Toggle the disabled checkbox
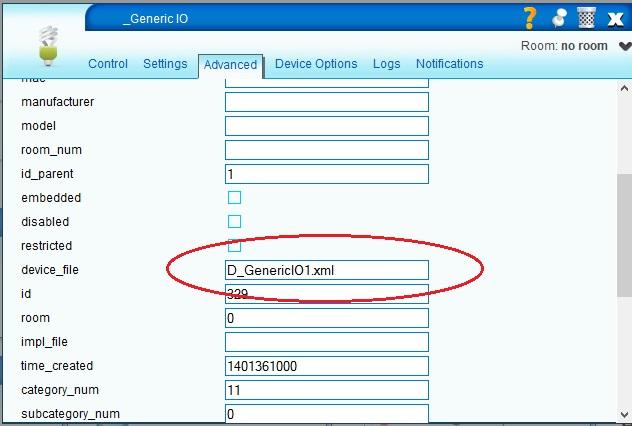The height and width of the screenshot is (426, 632). (x=235, y=221)
